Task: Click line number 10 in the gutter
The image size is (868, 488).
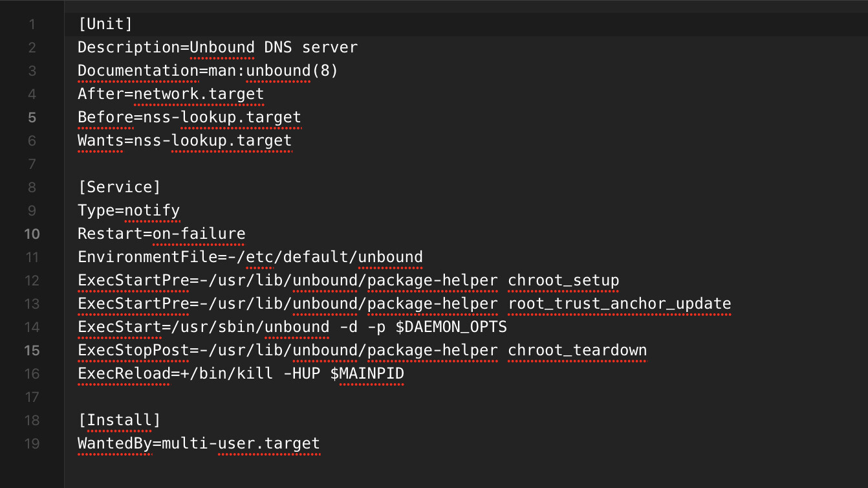Action: (32, 234)
